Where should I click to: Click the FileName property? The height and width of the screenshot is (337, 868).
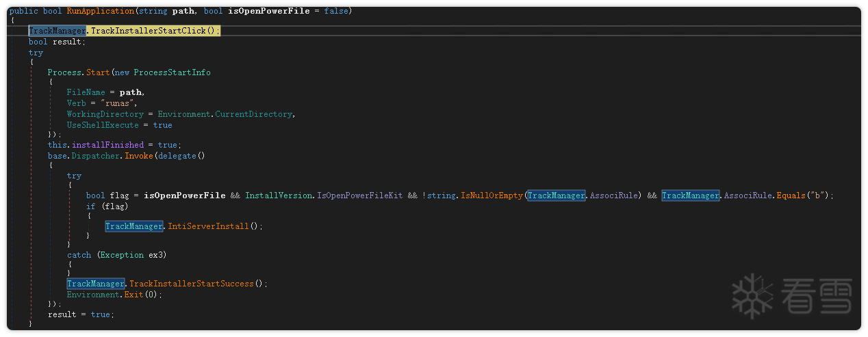click(86, 92)
